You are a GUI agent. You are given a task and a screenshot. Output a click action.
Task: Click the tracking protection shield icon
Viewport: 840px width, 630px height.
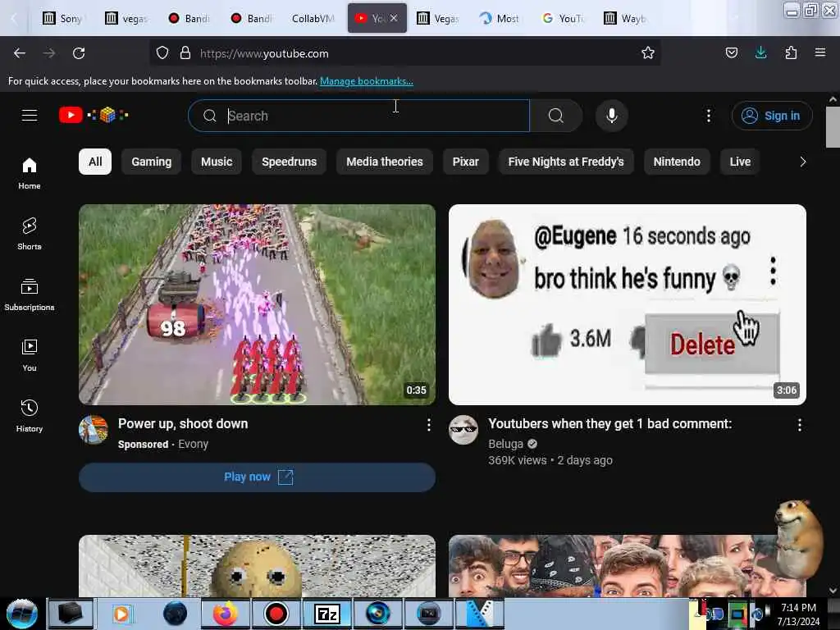[x=162, y=53]
